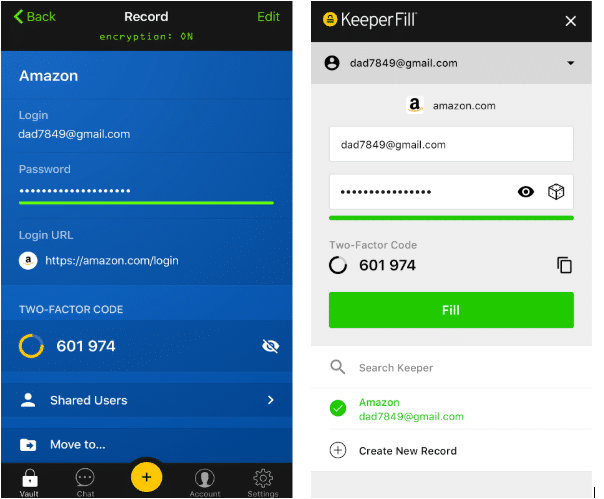
Task: Open the Account tab
Action: tap(205, 482)
